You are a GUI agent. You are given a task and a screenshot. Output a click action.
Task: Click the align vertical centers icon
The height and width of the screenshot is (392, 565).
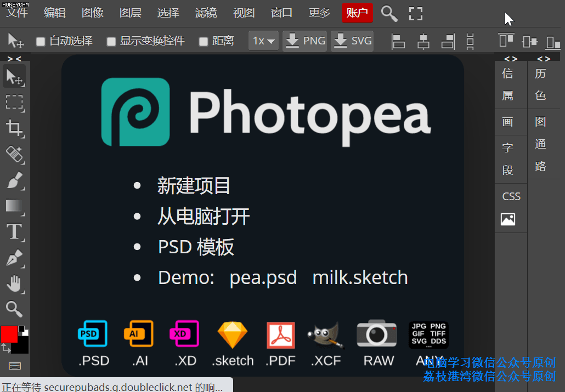click(530, 42)
